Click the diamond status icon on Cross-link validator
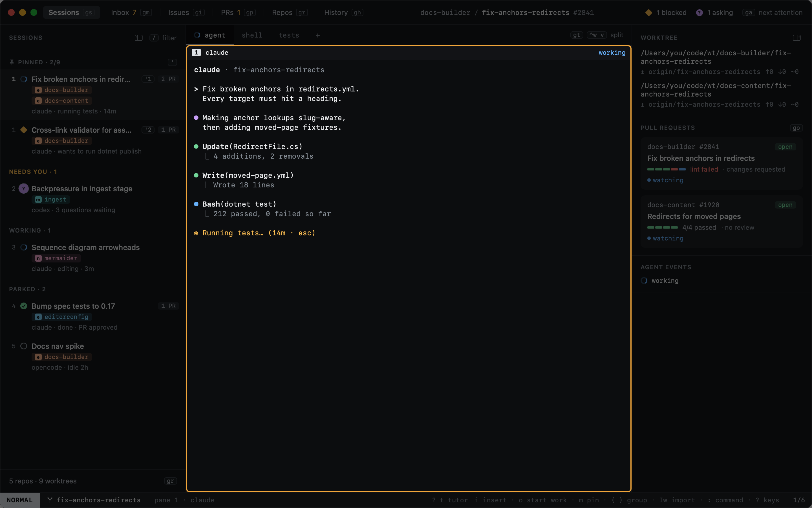The image size is (812, 508). tap(23, 130)
